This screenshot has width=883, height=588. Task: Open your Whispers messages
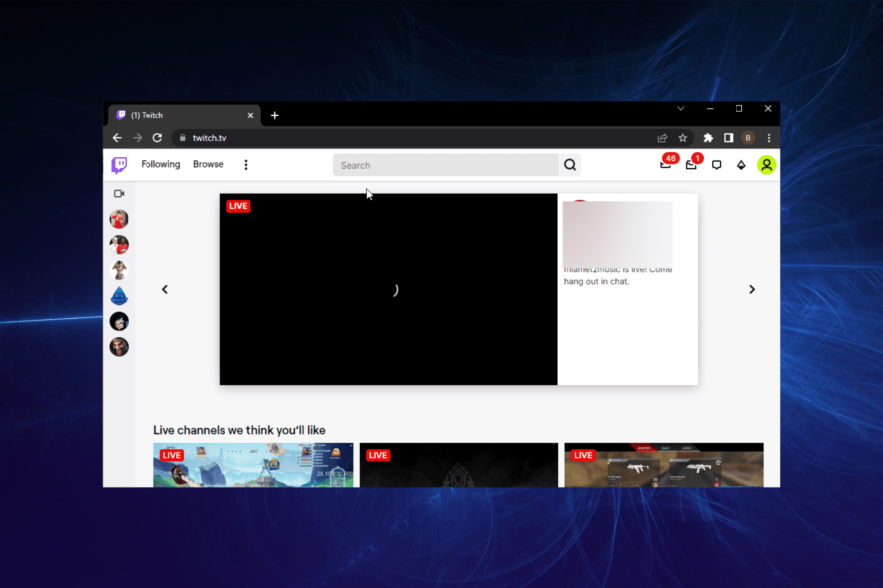click(691, 165)
